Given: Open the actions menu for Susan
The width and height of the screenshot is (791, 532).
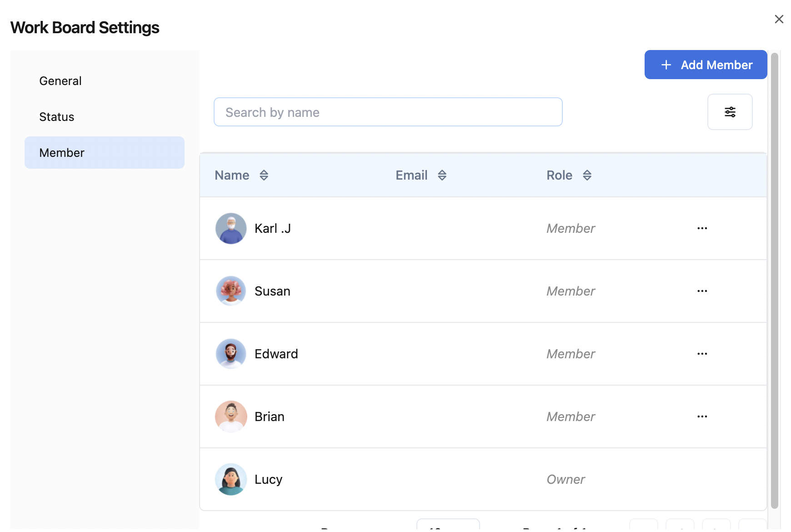Looking at the screenshot, I should click(702, 291).
